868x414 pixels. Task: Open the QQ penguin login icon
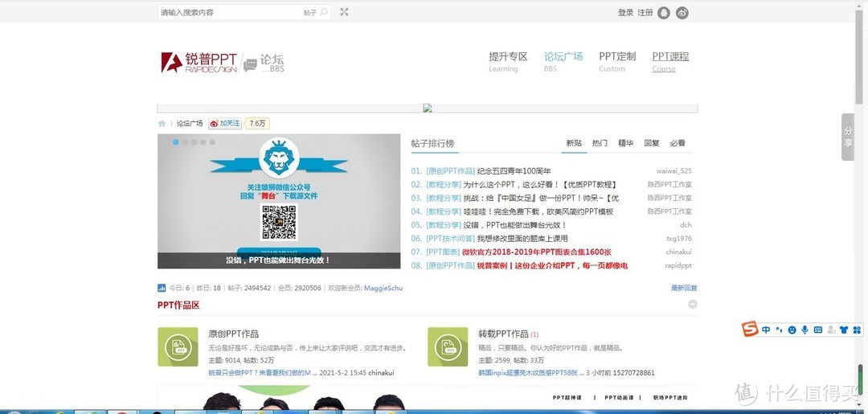664,13
